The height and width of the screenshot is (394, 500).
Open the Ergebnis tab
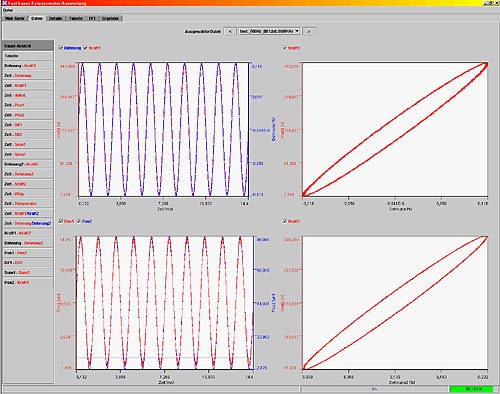click(110, 18)
